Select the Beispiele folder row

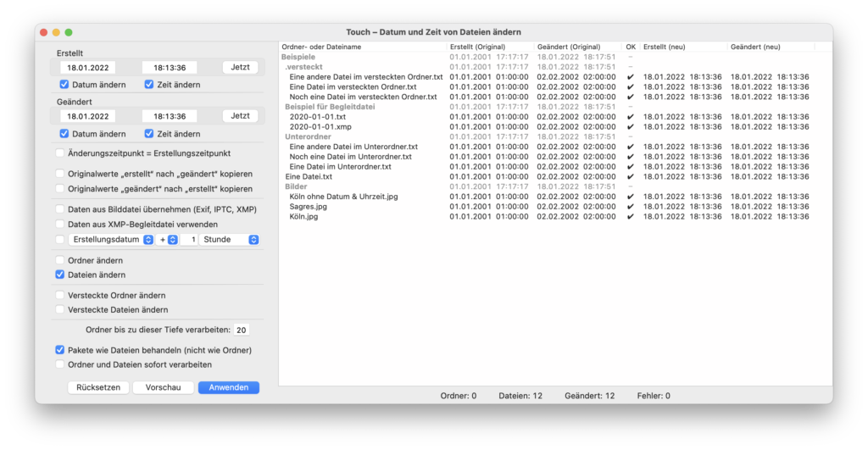click(556, 57)
